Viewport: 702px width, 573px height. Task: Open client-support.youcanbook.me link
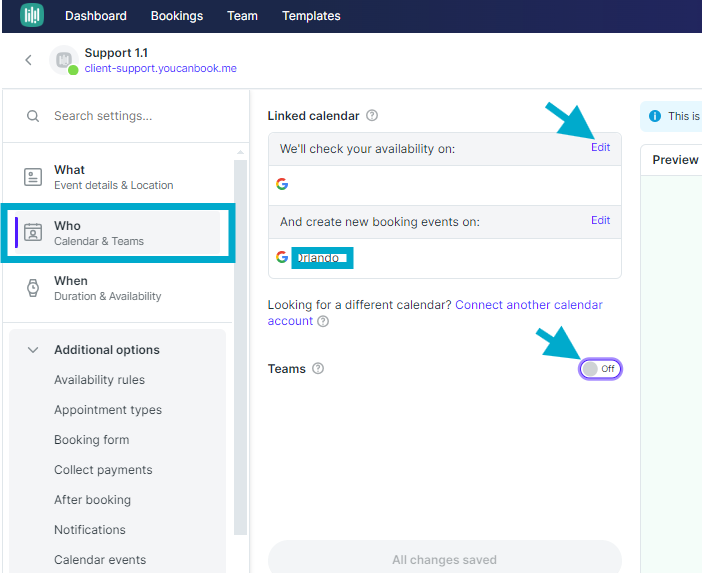point(161,68)
